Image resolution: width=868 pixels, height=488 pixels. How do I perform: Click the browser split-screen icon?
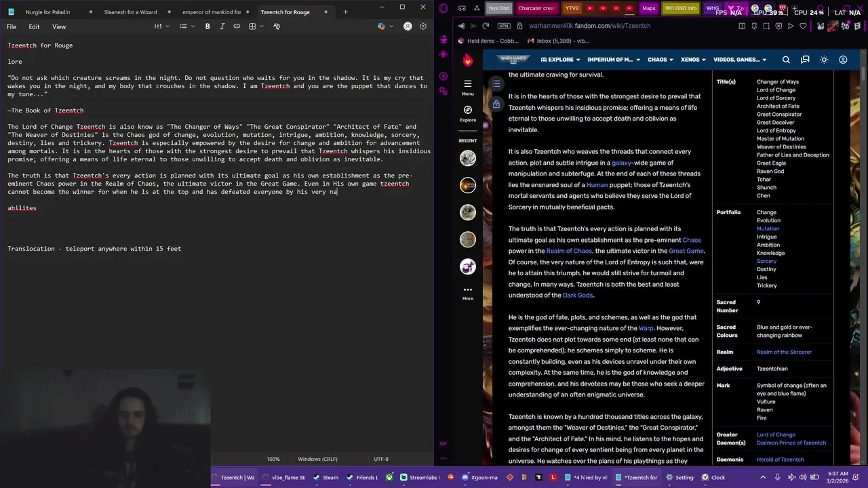point(742,26)
